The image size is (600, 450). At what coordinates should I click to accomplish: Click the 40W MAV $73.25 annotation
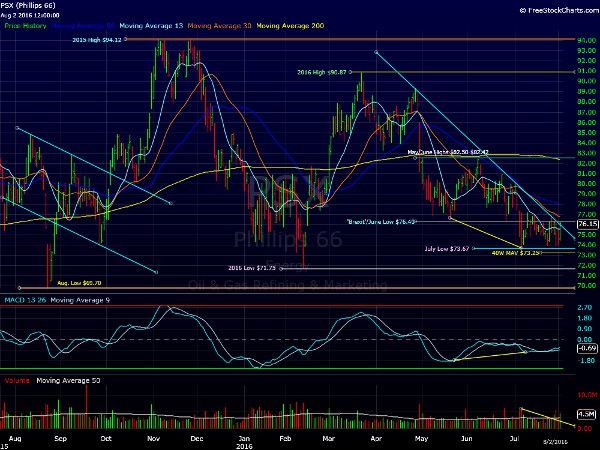[x=516, y=253]
